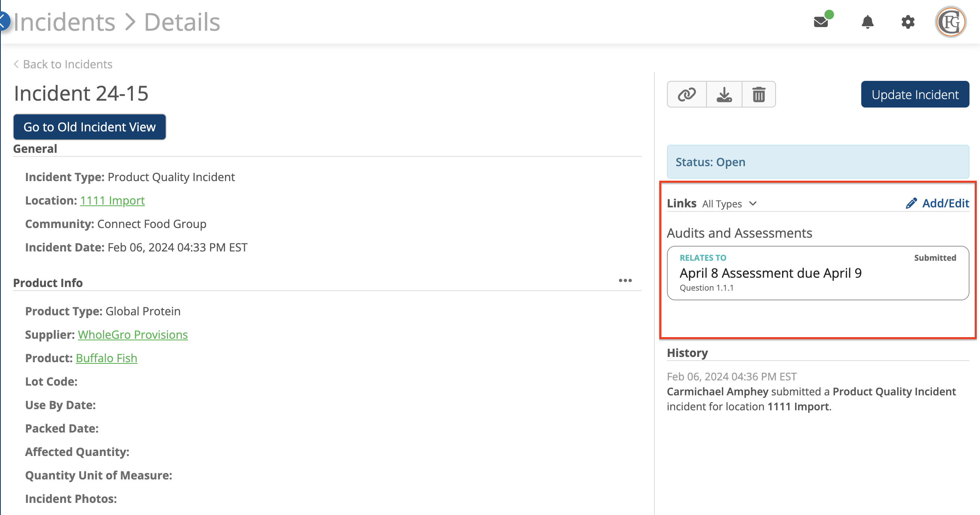
Task: Click the Affected Quantity label
Action: (77, 452)
